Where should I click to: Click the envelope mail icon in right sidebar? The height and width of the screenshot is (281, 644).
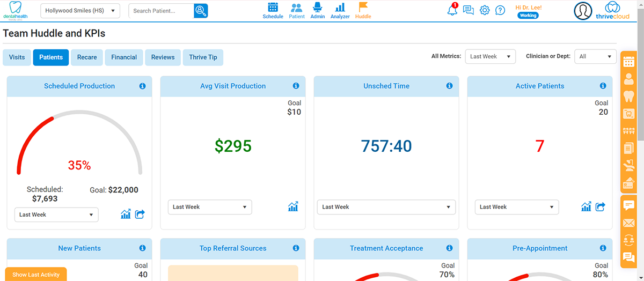pos(628,223)
